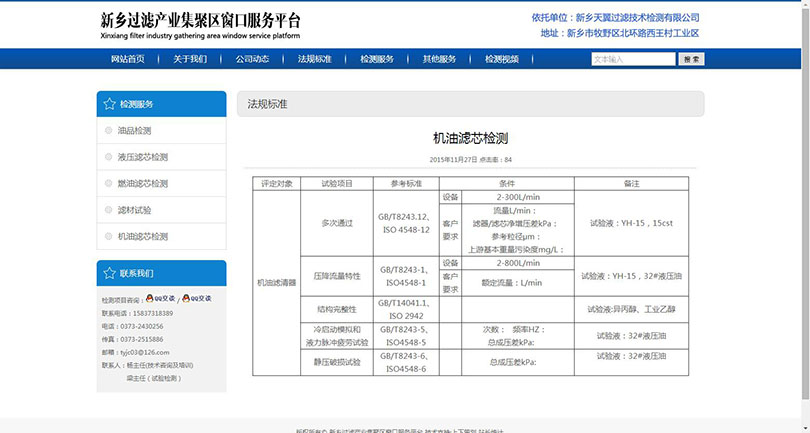This screenshot has width=810, height=433.
Task: Click the bullet circle next to 油品检测
Action: [108, 131]
